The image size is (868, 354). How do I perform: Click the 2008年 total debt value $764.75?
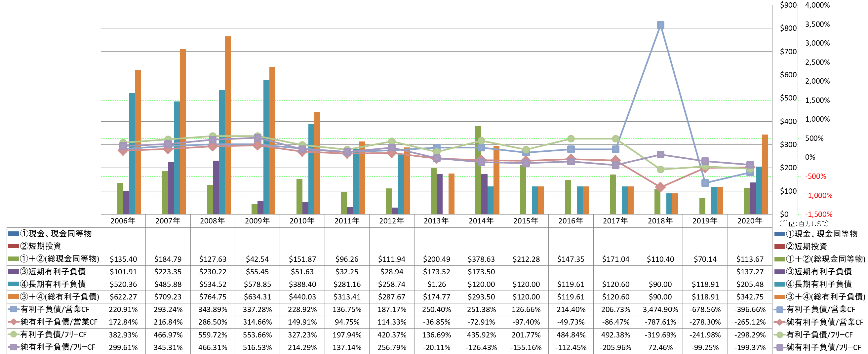(x=213, y=297)
